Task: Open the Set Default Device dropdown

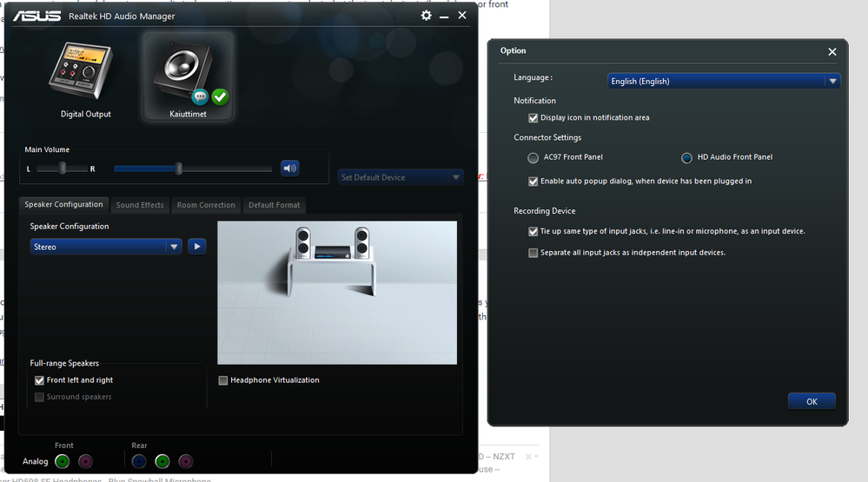Action: pyautogui.click(x=401, y=178)
